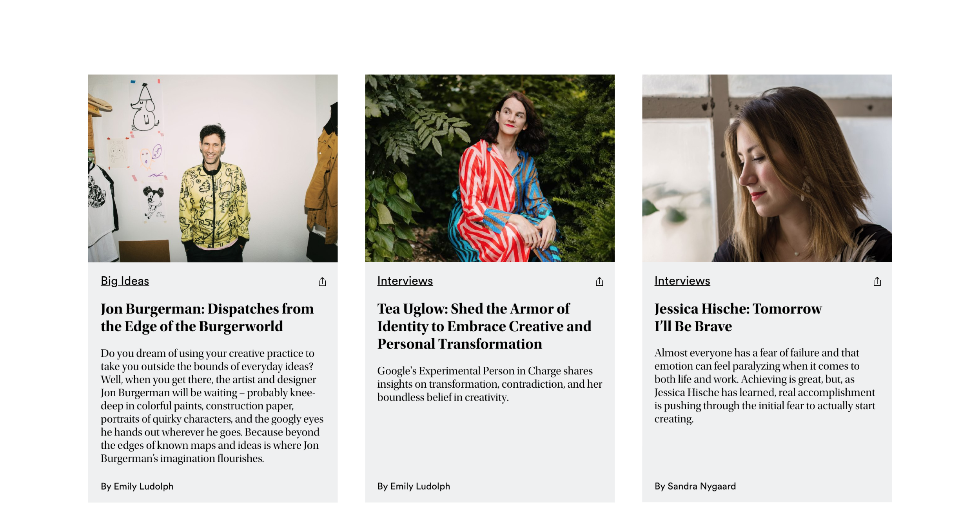Open the Big Ideas category link
The width and height of the screenshot is (980, 517).
pyautogui.click(x=125, y=281)
